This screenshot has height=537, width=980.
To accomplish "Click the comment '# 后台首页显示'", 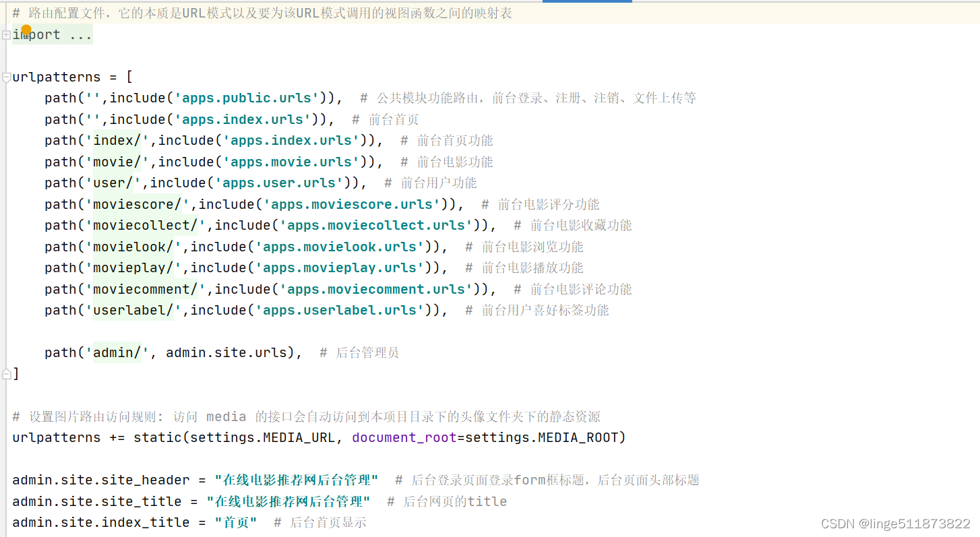I will tap(320, 522).
